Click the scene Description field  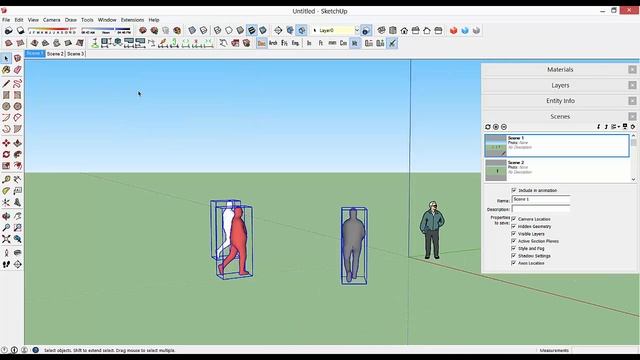[x=541, y=209]
